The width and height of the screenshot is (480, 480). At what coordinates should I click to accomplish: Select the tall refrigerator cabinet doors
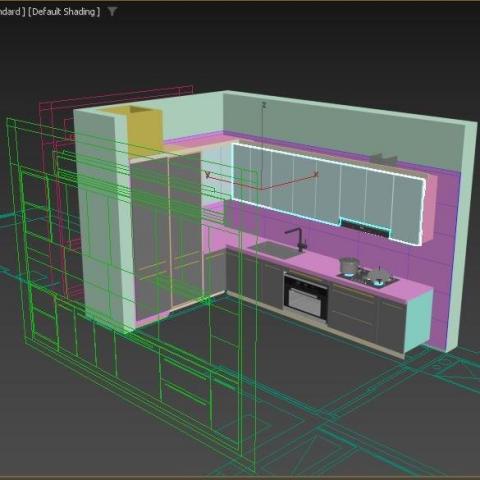(166, 237)
